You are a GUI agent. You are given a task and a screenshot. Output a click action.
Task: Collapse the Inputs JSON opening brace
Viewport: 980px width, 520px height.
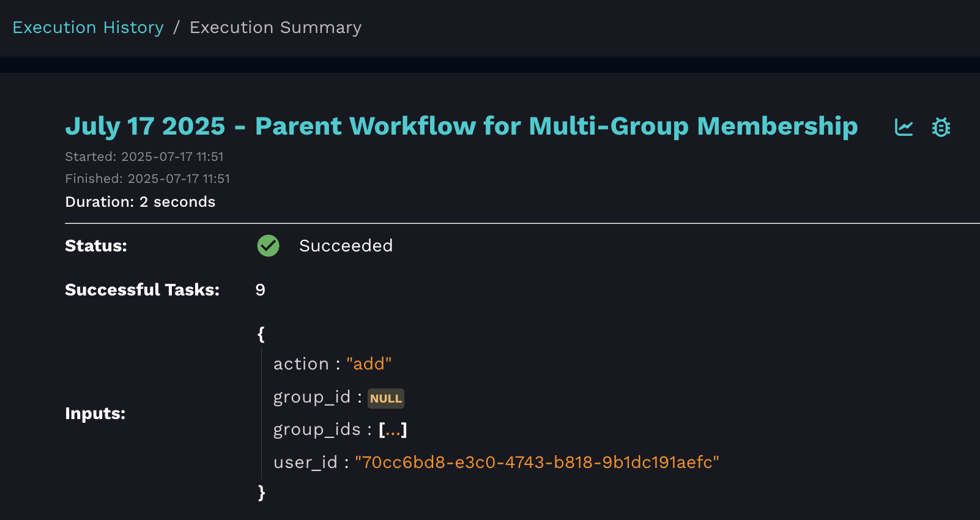tap(261, 334)
